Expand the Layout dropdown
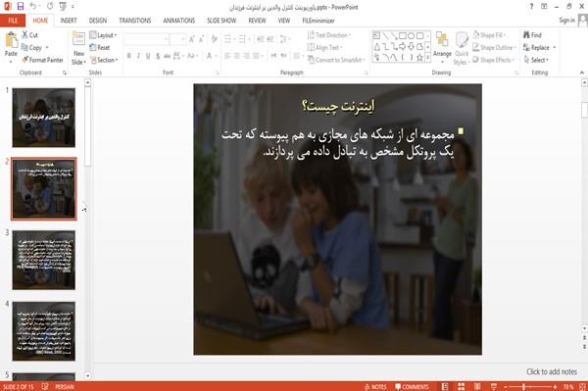 pyautogui.click(x=103, y=35)
